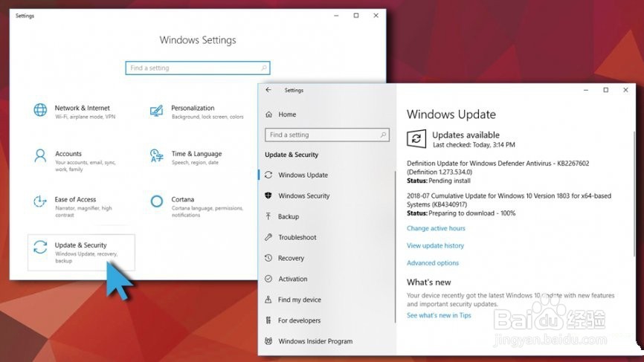
Task: Click search magnifier in Windows Settings search box
Action: tap(264, 68)
